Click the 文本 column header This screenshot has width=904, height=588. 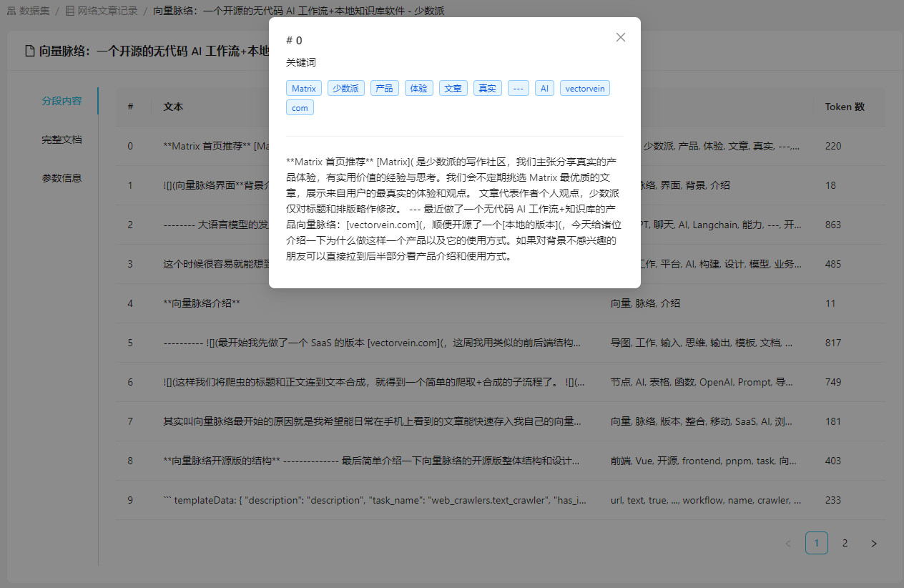pos(173,107)
